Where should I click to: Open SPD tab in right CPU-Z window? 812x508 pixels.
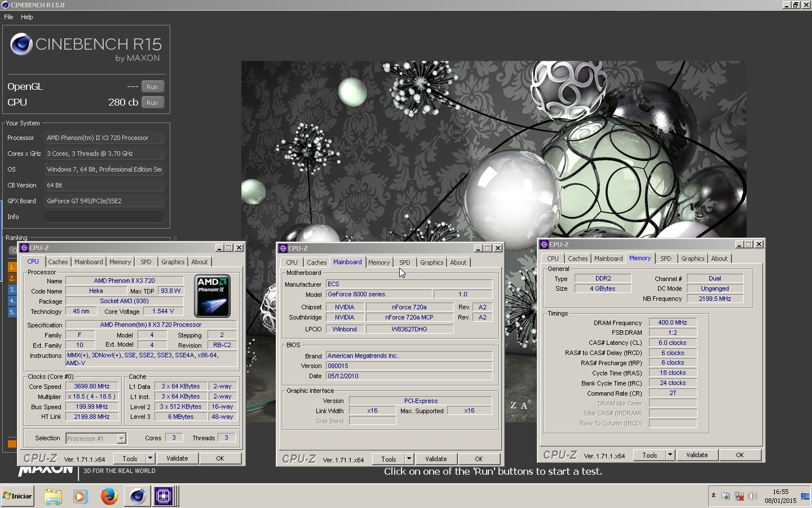[666, 259]
